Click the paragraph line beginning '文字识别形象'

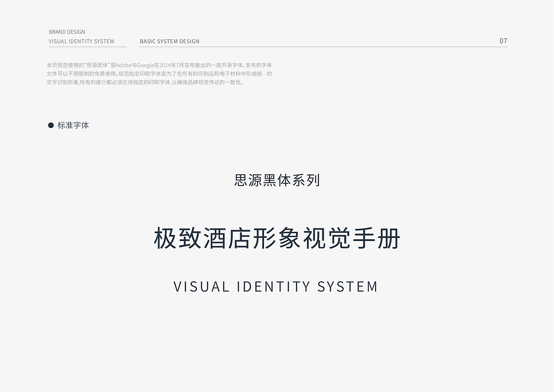(146, 82)
